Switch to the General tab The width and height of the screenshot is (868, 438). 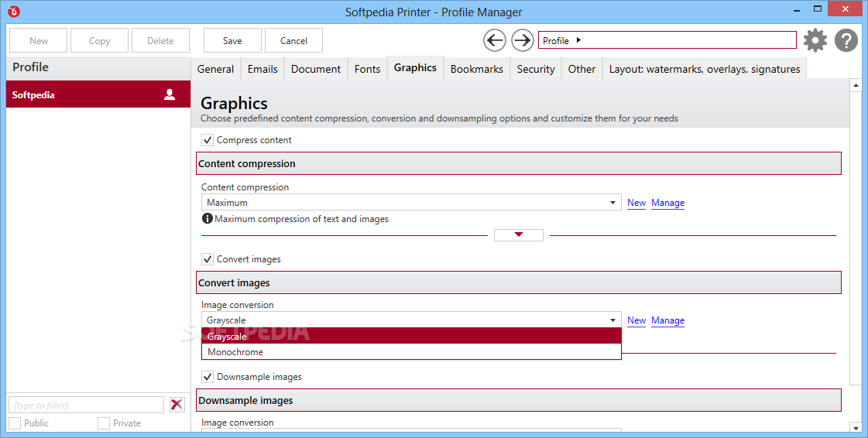[215, 69]
